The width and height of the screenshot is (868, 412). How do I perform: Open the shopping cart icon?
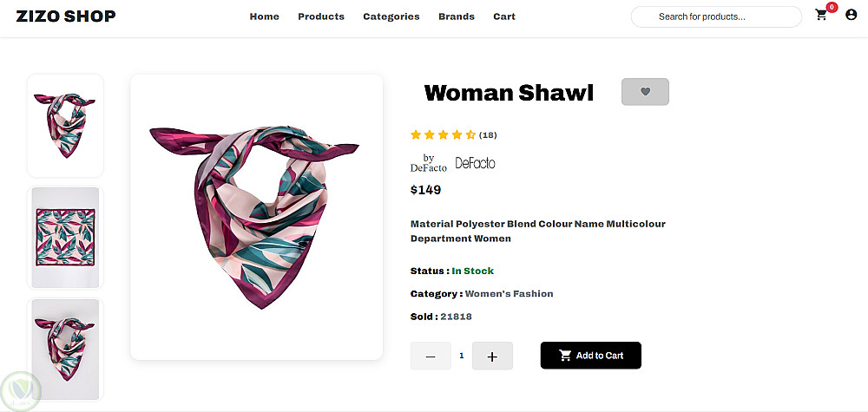(x=821, y=16)
